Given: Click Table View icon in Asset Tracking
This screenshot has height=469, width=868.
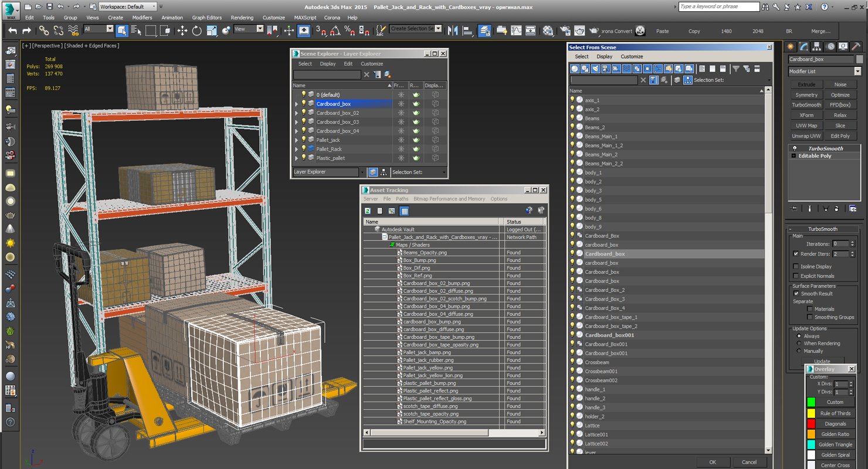Looking at the screenshot, I should point(404,211).
